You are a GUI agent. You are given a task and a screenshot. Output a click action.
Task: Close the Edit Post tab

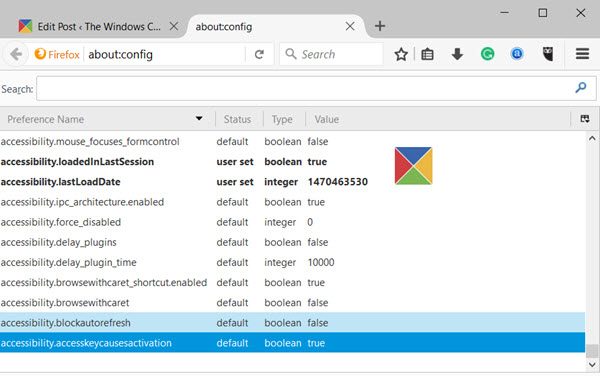[174, 26]
